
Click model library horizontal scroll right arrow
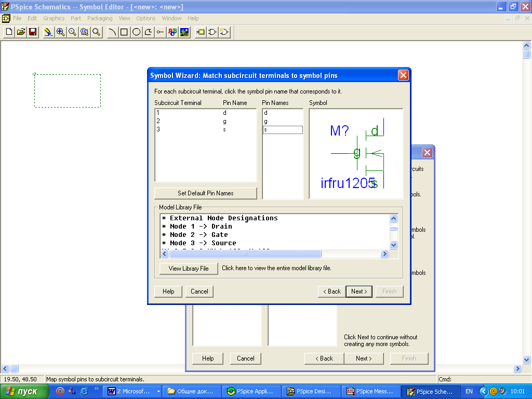384,254
